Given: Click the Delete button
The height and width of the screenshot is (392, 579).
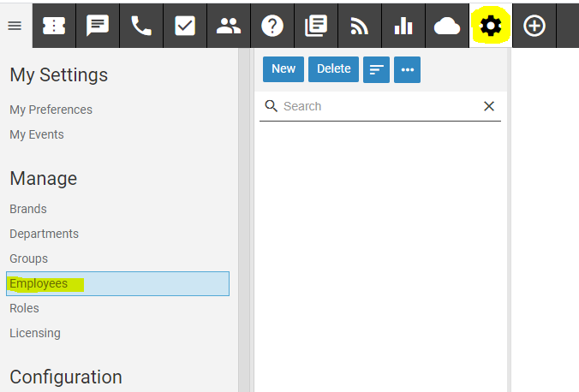Looking at the screenshot, I should 333,69.
